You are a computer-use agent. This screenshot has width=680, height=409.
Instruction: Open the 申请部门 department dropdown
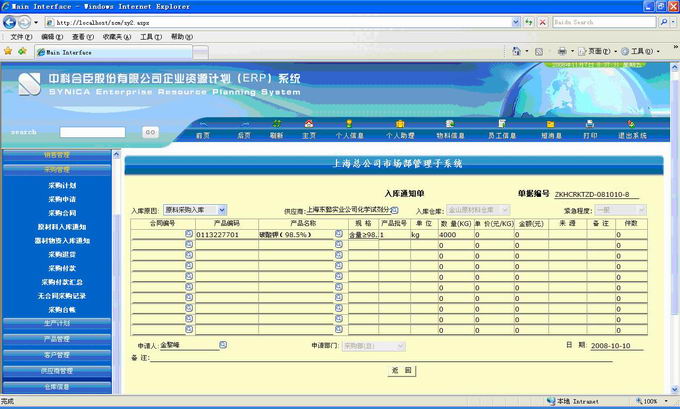coord(401,346)
